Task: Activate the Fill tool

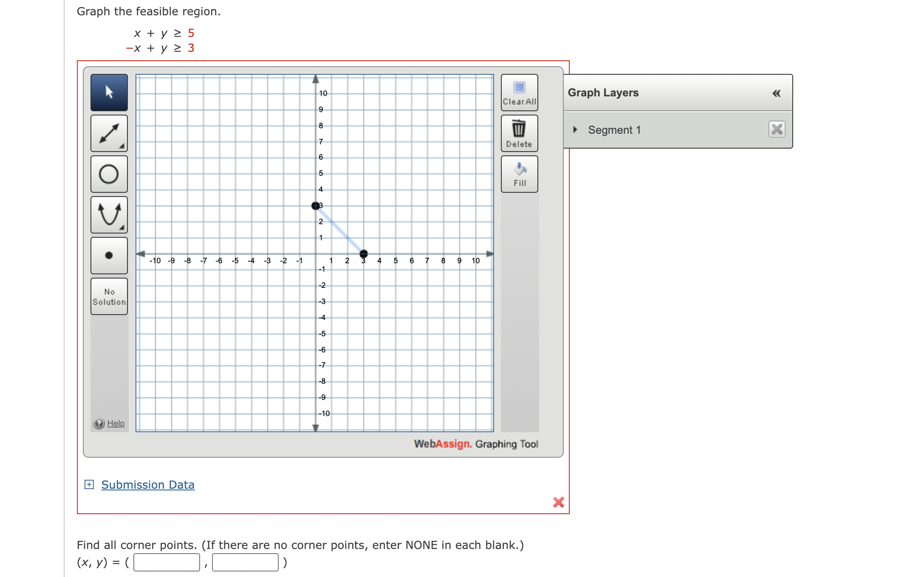Action: pos(519,173)
